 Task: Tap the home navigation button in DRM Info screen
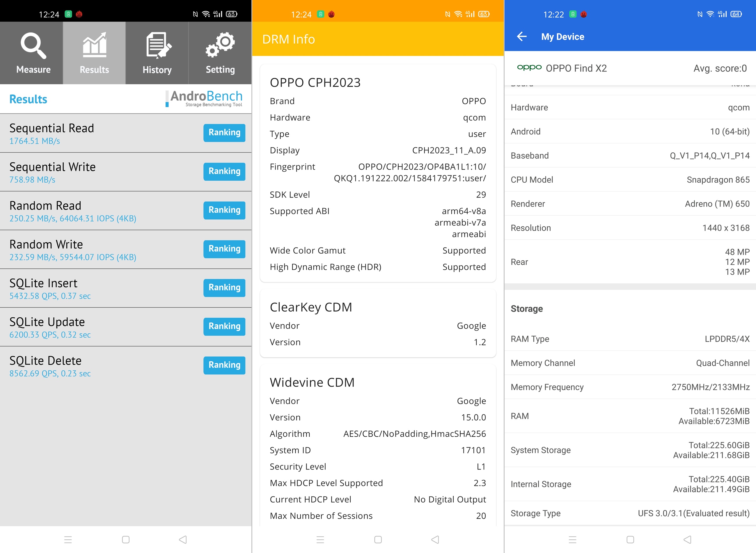coord(378,539)
